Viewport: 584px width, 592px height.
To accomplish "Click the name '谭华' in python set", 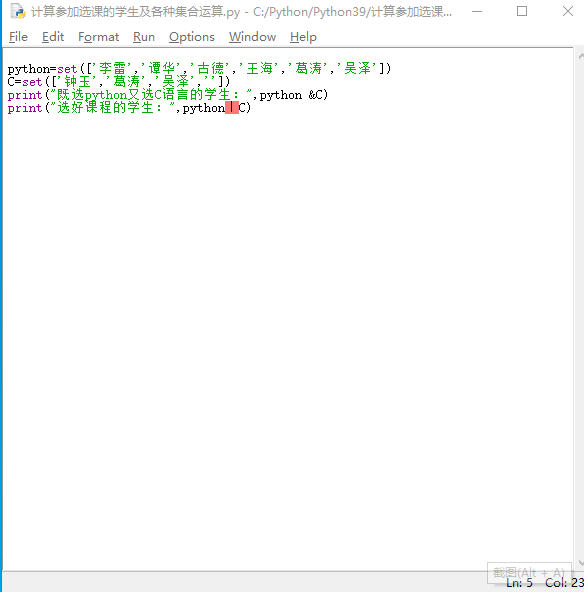I will tap(162, 68).
